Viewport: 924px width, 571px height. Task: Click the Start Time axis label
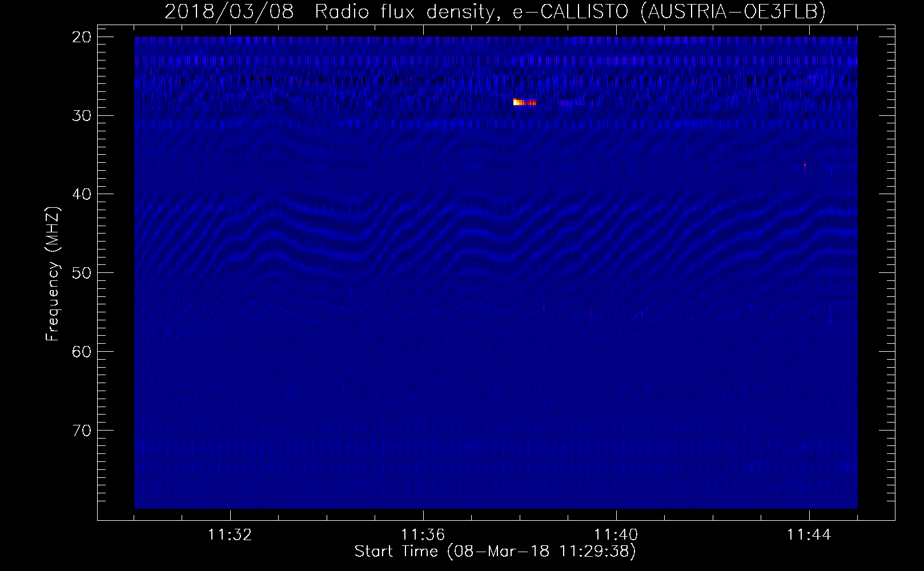495,552
